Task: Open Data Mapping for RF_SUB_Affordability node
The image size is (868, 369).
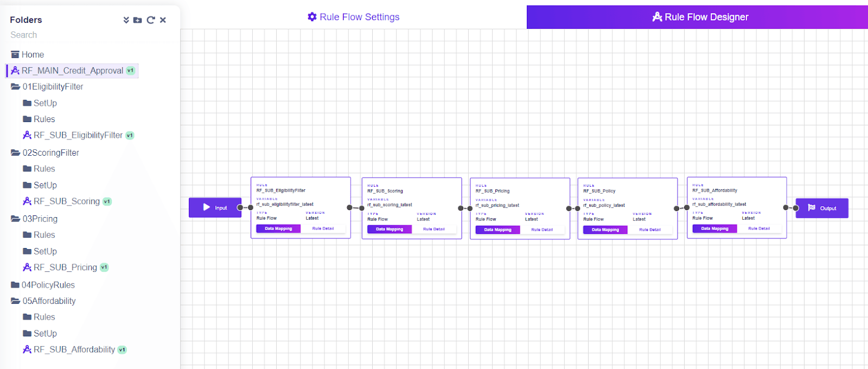Action: (x=714, y=229)
